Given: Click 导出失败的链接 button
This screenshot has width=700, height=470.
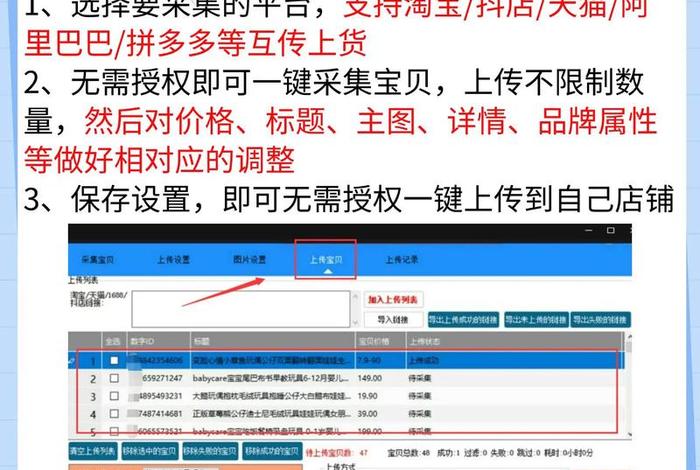Looking at the screenshot, I should [600, 320].
